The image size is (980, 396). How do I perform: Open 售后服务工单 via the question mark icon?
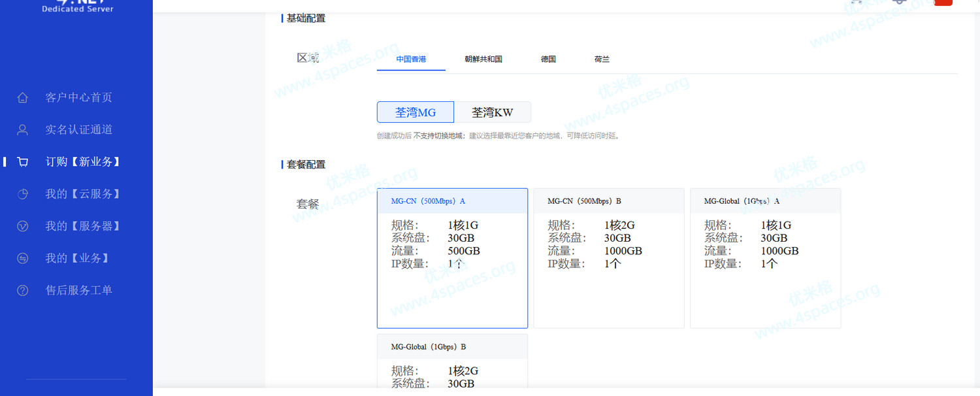pos(23,291)
